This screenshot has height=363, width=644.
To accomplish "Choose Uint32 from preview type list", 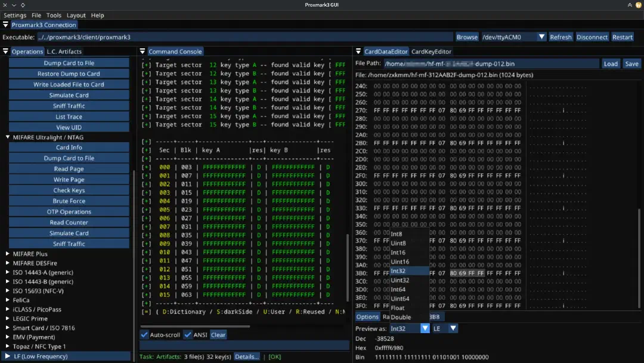I will tap(409, 280).
